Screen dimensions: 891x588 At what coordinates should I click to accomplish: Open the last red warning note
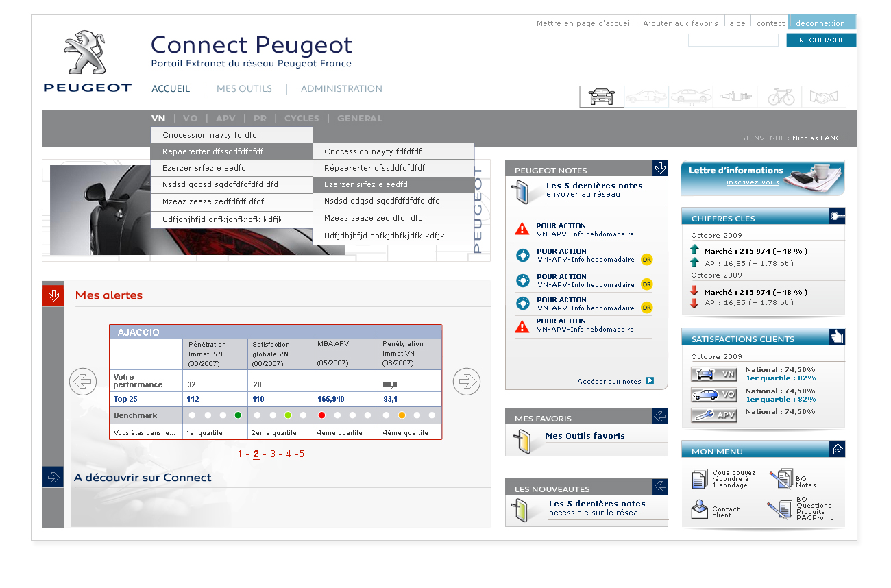(522, 326)
